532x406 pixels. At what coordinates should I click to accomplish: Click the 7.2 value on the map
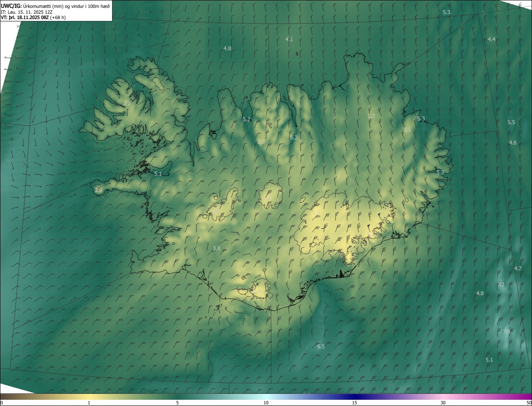pos(501,285)
